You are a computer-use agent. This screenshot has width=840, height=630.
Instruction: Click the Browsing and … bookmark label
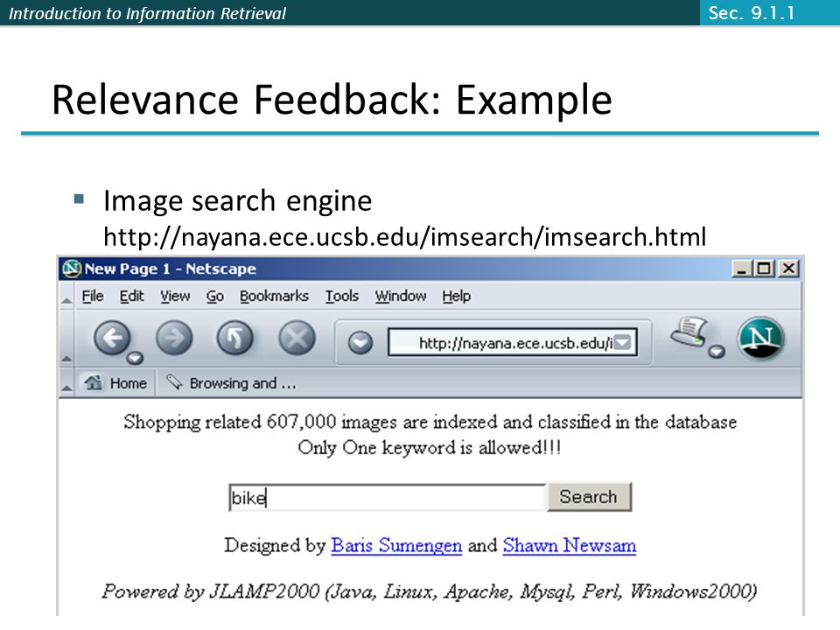tap(242, 383)
